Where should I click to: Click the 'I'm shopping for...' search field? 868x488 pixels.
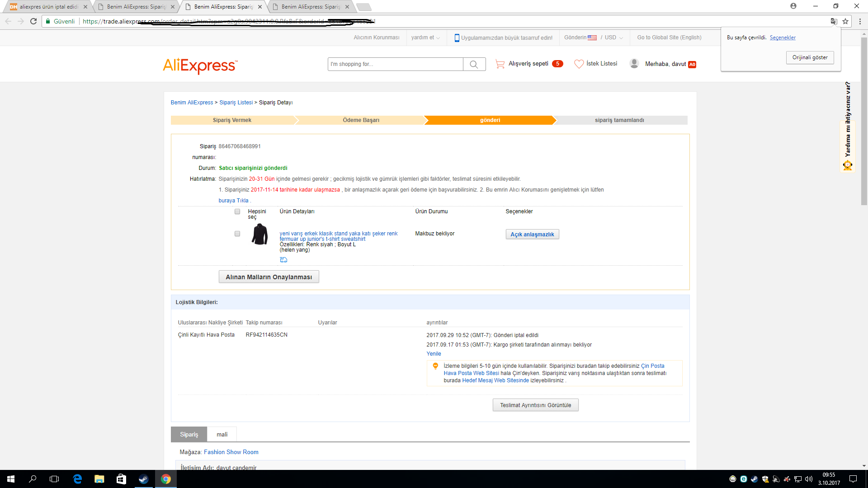pyautogui.click(x=395, y=64)
